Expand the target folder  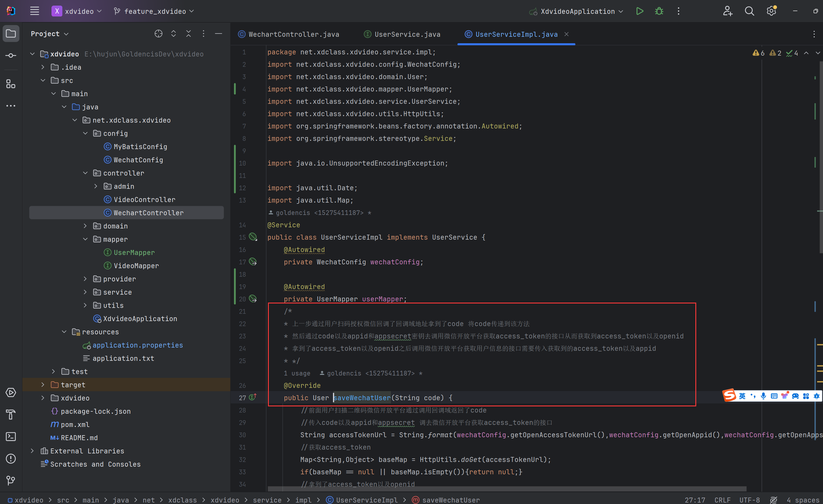point(43,384)
